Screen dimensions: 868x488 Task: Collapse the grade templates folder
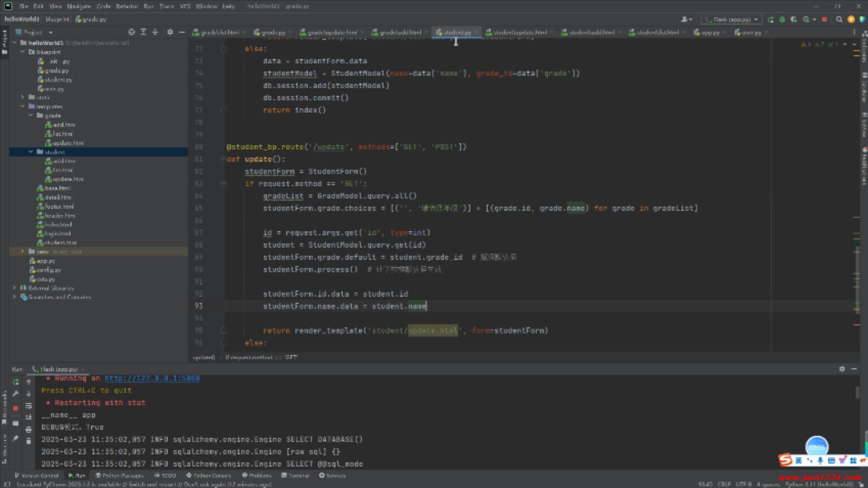point(31,116)
